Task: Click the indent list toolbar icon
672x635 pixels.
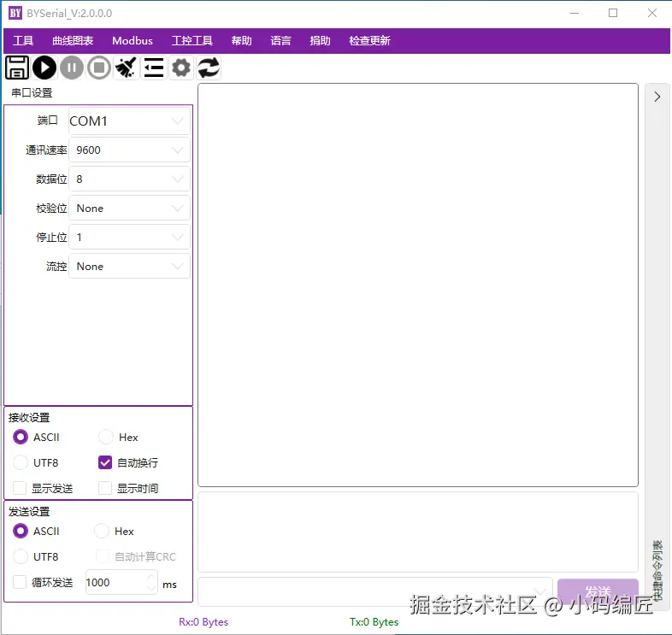Action: click(x=154, y=68)
